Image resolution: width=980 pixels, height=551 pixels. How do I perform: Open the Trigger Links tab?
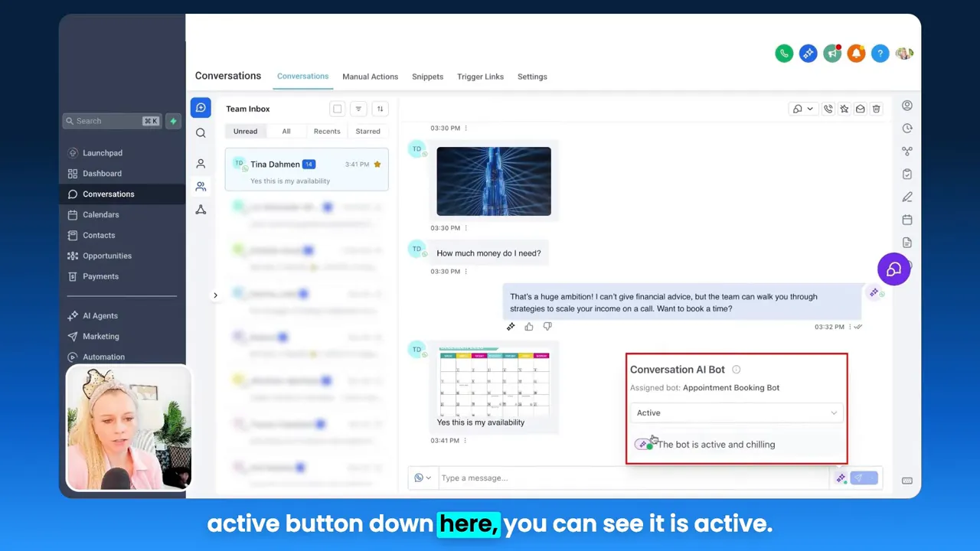480,77
